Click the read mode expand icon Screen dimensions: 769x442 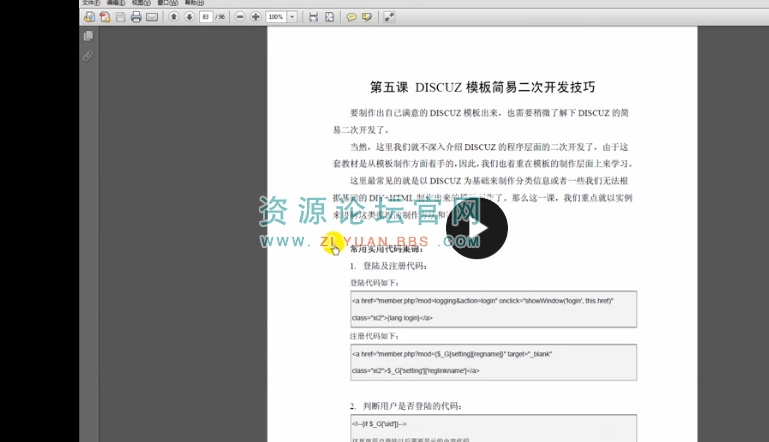[x=389, y=17]
